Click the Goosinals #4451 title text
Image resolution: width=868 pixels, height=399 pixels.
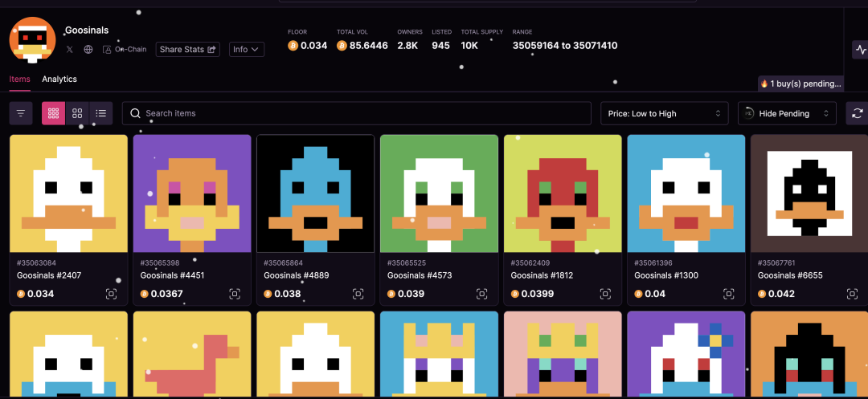click(x=173, y=275)
